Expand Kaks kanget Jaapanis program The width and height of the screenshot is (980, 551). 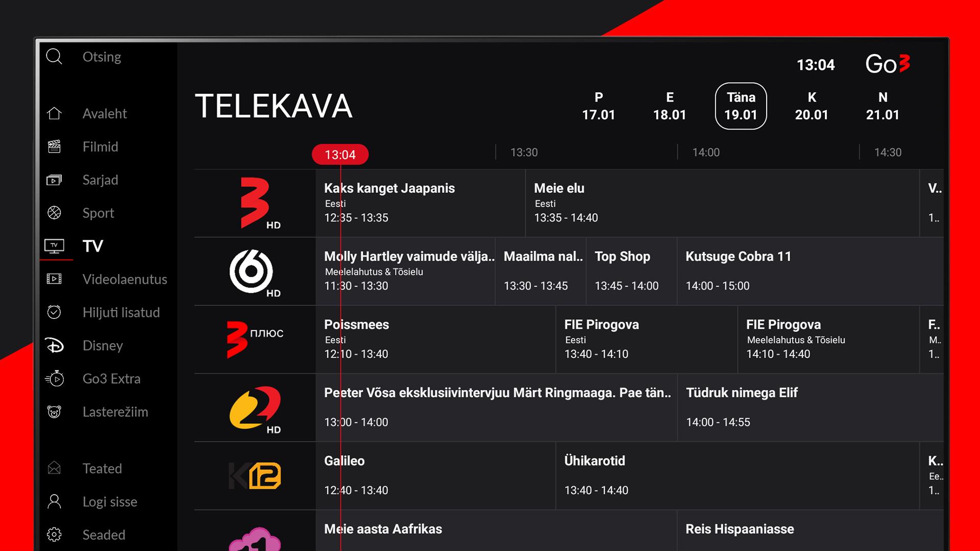[x=418, y=202]
